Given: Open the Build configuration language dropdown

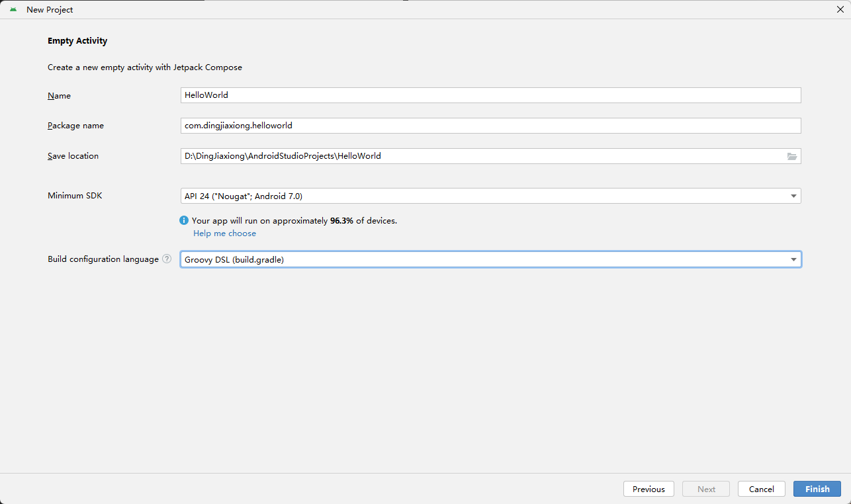Looking at the screenshot, I should pos(490,259).
